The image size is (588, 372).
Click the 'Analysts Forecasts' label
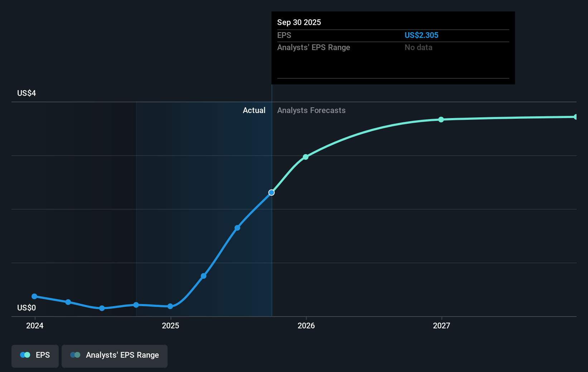point(311,110)
